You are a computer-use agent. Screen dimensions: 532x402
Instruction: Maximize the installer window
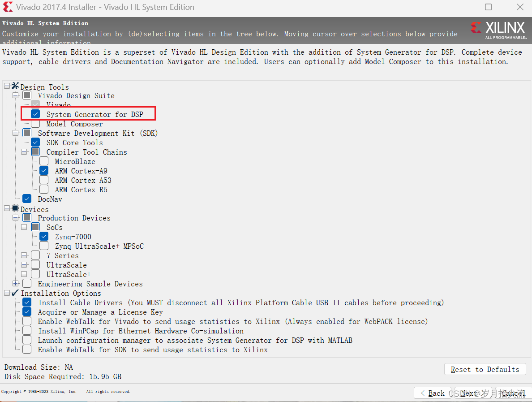[x=488, y=7]
